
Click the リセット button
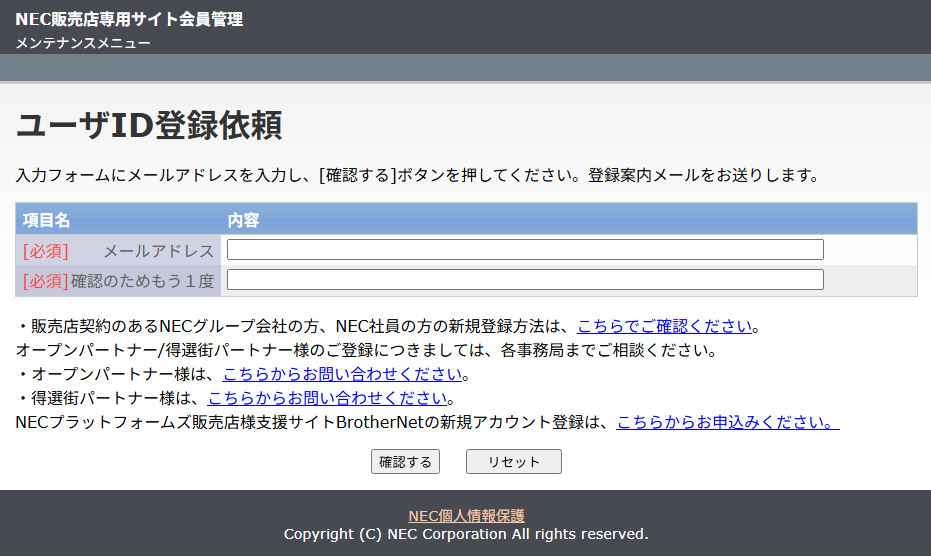point(514,461)
